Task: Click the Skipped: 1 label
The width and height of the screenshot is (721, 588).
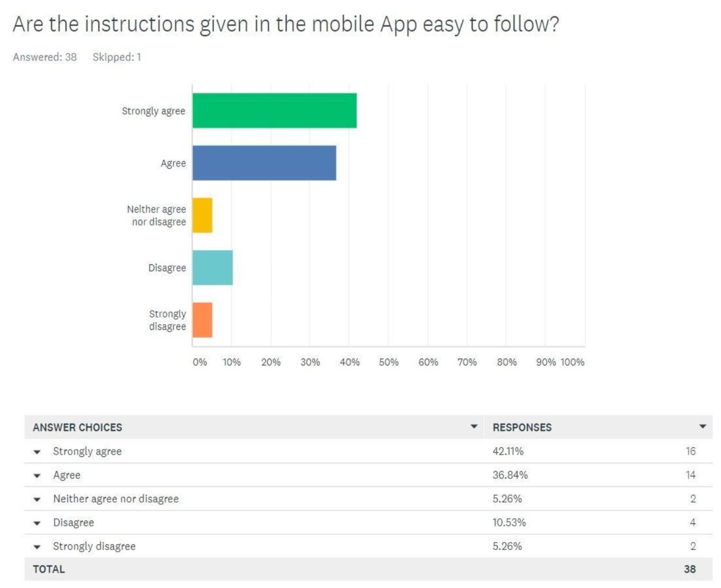Action: coord(117,57)
